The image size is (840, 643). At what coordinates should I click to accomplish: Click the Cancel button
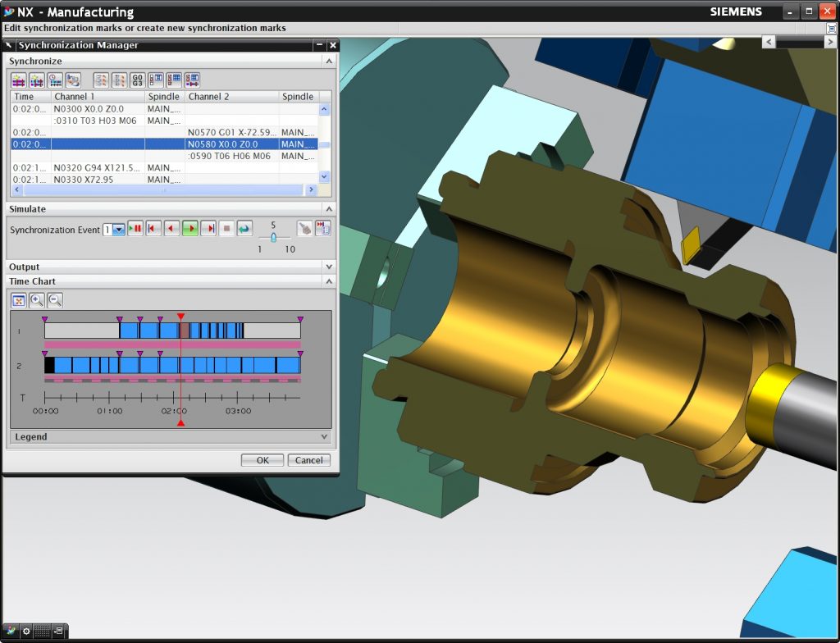309,460
